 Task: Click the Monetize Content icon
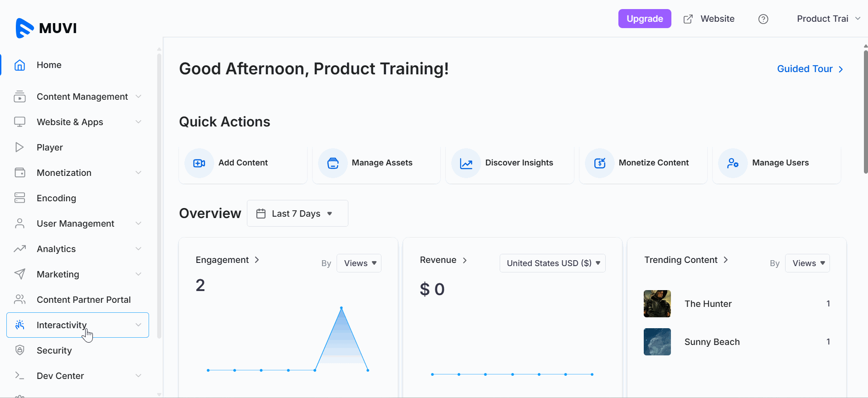coord(599,163)
